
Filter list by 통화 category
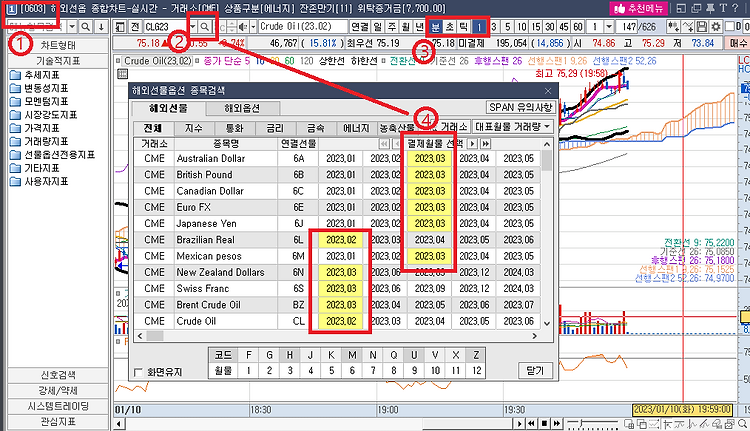point(234,128)
